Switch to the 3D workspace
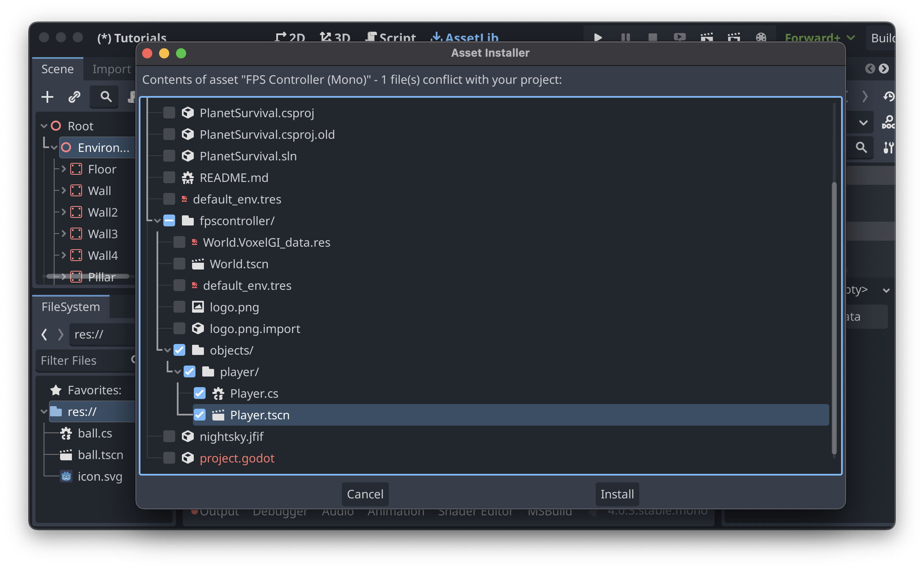The height and width of the screenshot is (572, 924). (x=335, y=38)
